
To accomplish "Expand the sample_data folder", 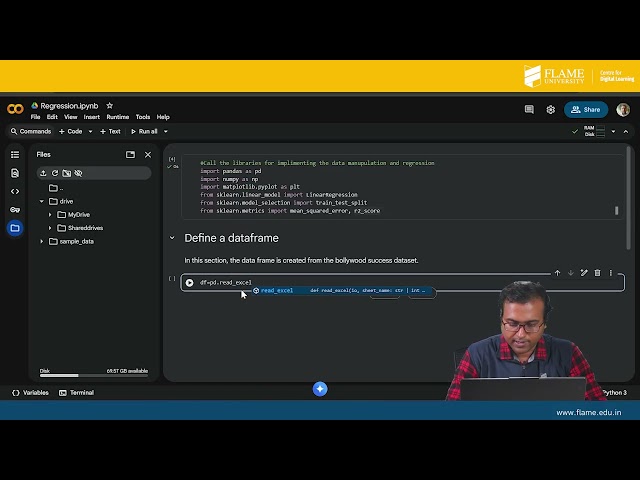I will tap(42, 241).
